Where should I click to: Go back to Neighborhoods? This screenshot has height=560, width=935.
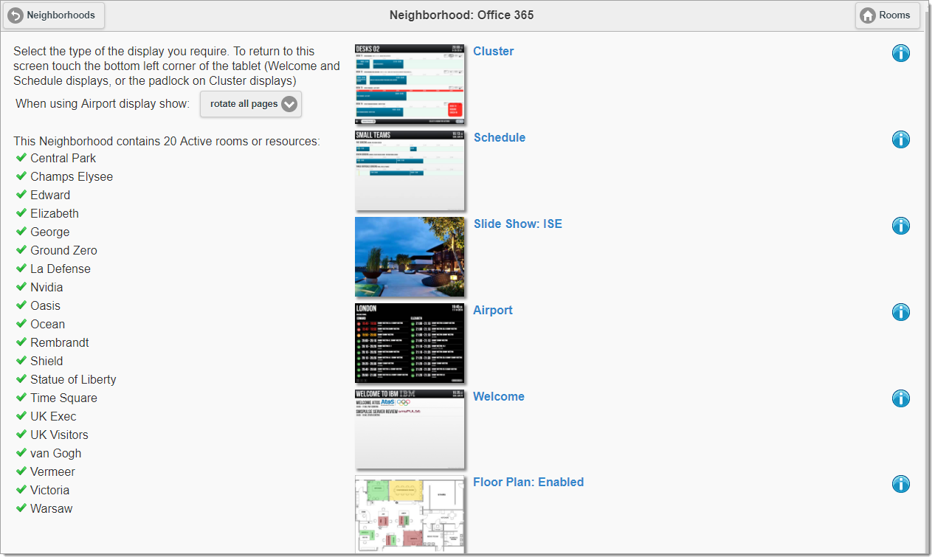pyautogui.click(x=53, y=15)
